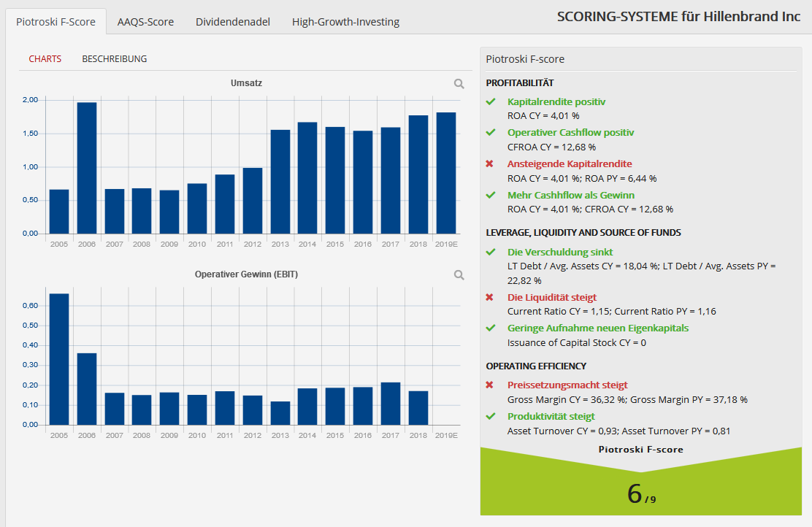Click the 2006 bar in Umsatz chart
The width and height of the screenshot is (812, 527).
pos(87,168)
